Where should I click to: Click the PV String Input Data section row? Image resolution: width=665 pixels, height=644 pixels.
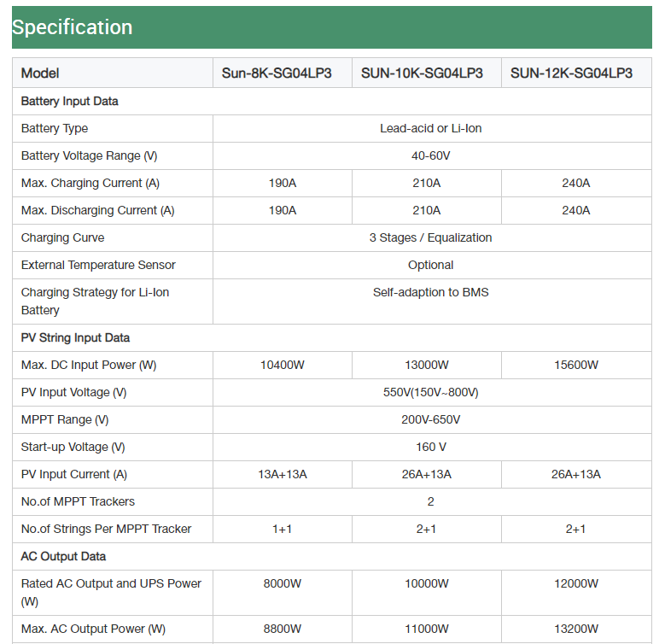[x=332, y=337]
